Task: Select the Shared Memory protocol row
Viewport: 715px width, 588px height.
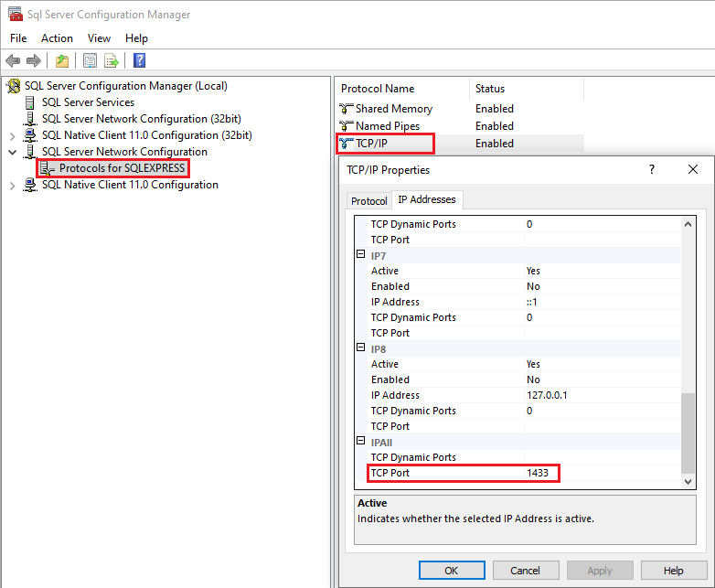Action: pyautogui.click(x=461, y=109)
